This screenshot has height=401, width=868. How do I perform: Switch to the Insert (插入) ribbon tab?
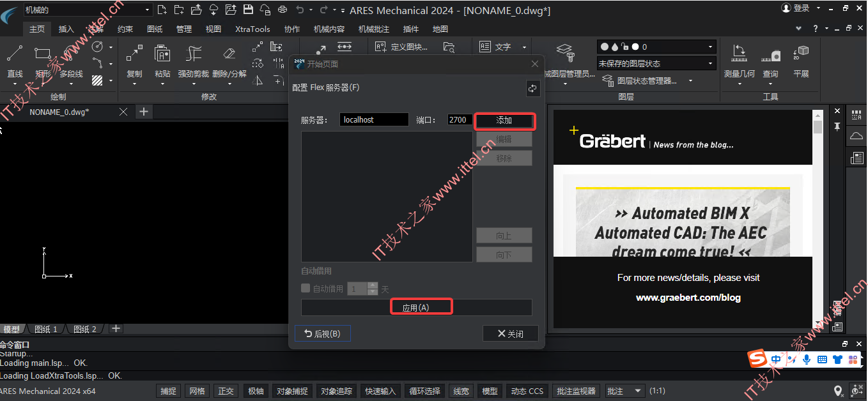66,29
